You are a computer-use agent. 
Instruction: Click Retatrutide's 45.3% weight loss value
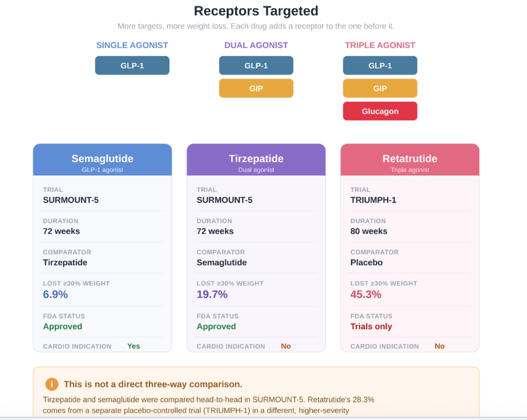tap(366, 294)
